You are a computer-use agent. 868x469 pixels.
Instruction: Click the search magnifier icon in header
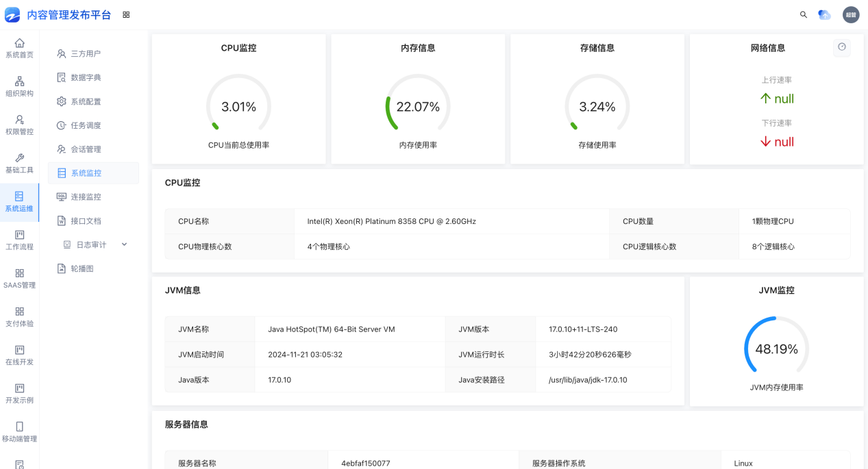click(804, 14)
